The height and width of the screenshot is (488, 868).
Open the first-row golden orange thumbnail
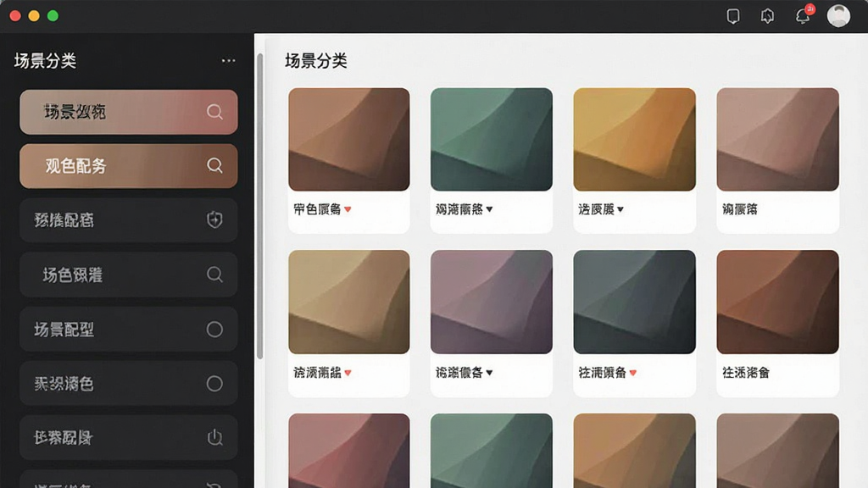[634, 140]
